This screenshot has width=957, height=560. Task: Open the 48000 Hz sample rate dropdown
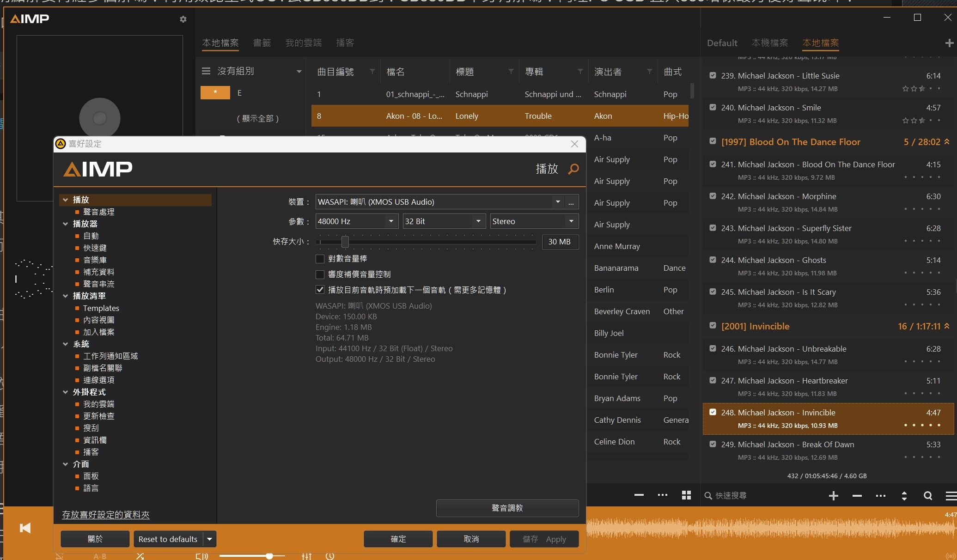tap(391, 221)
